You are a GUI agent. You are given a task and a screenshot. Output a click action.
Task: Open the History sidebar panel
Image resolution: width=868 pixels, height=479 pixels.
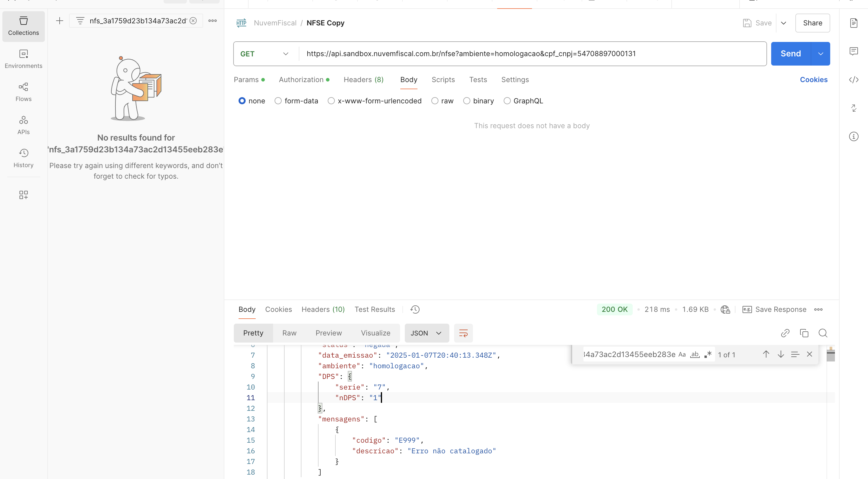pos(24,158)
